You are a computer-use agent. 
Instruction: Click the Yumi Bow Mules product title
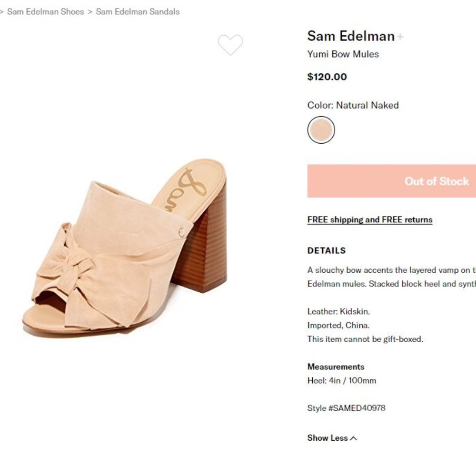coord(343,54)
